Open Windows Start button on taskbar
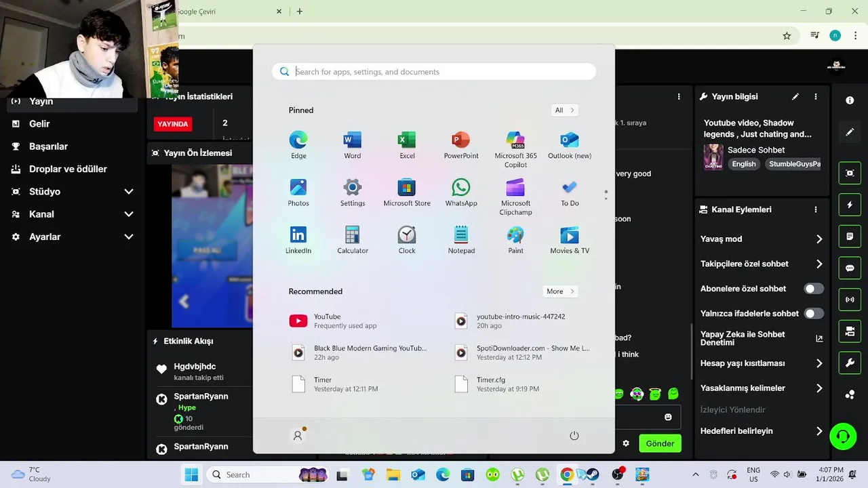The height and width of the screenshot is (488, 868). point(192,474)
